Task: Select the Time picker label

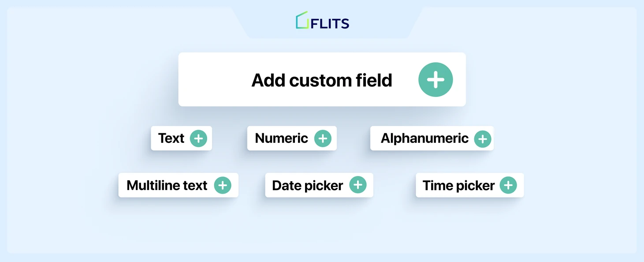Action: pyautogui.click(x=458, y=185)
